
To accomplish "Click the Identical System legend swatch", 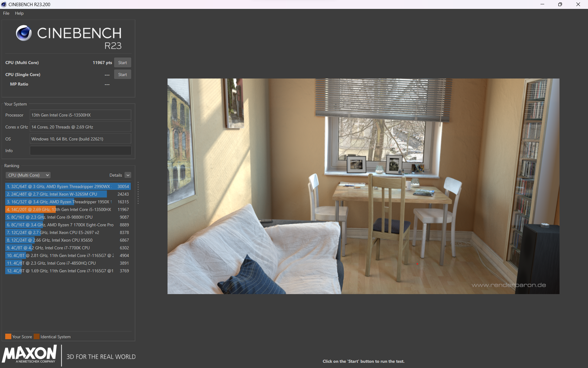I will point(36,336).
